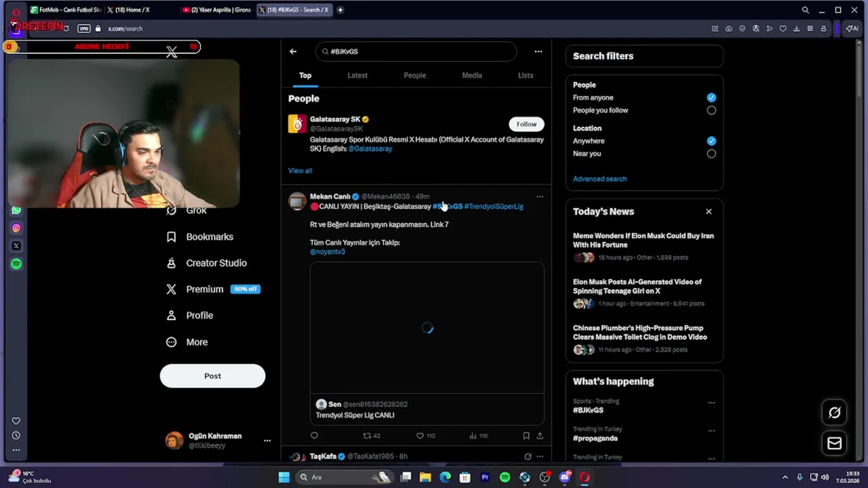View analytics of the Mekan Canlı post
868x488 pixels.
(x=479, y=436)
